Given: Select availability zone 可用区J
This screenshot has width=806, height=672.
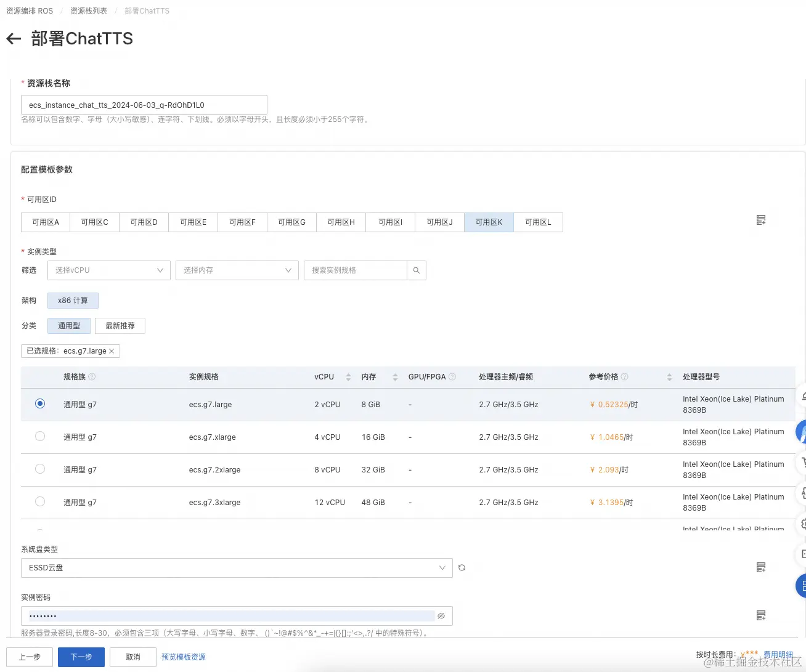Looking at the screenshot, I should click(440, 222).
